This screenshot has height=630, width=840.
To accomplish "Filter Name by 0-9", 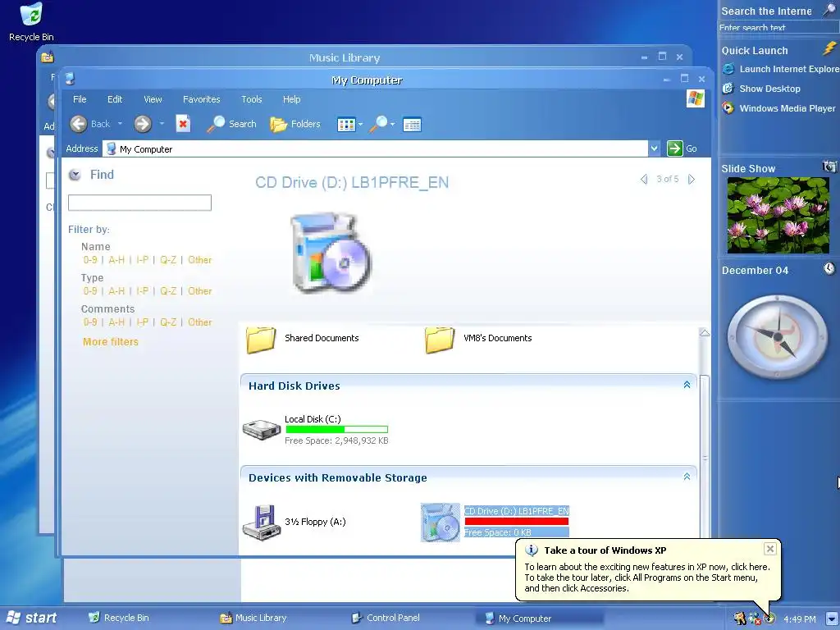I will pos(90,260).
